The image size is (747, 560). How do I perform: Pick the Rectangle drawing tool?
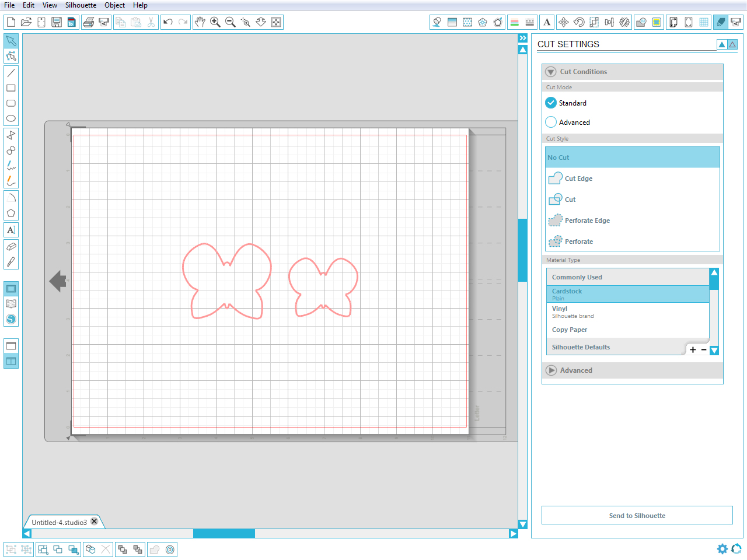(x=11, y=88)
